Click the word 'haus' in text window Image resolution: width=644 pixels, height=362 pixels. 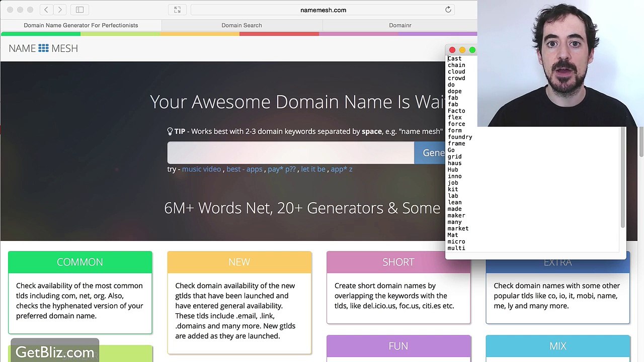tap(454, 163)
